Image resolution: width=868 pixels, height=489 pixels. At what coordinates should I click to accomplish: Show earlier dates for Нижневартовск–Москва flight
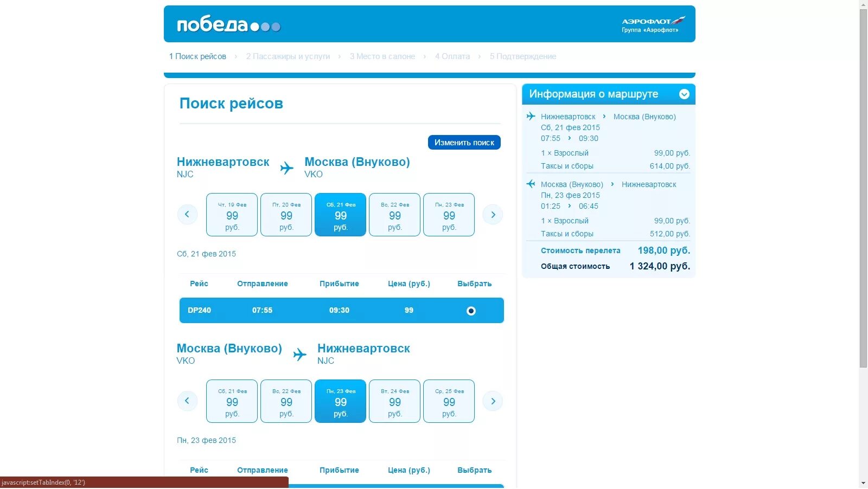[x=187, y=215]
